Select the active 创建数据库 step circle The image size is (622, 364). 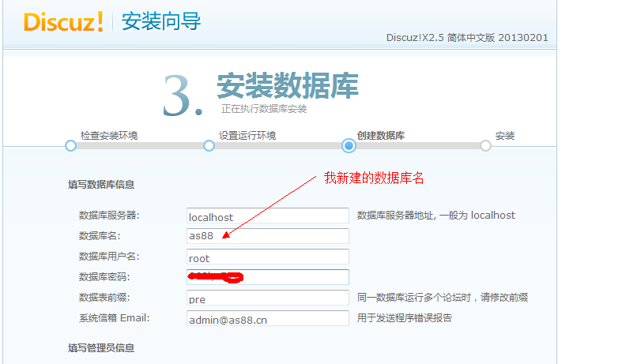click(349, 145)
